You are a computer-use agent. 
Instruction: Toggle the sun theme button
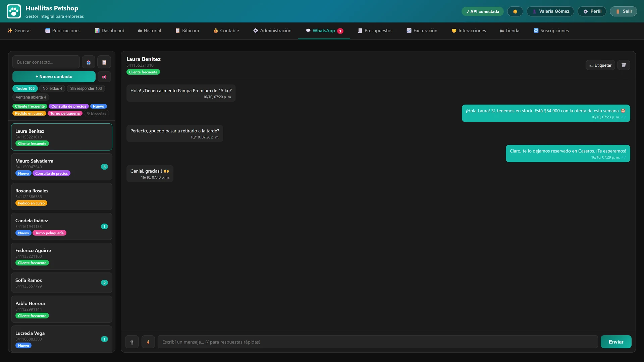(x=515, y=11)
